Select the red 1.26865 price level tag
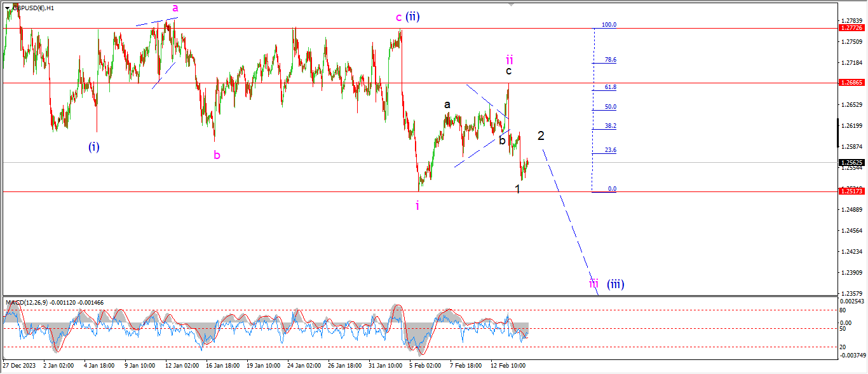868x374 pixels. pos(851,83)
